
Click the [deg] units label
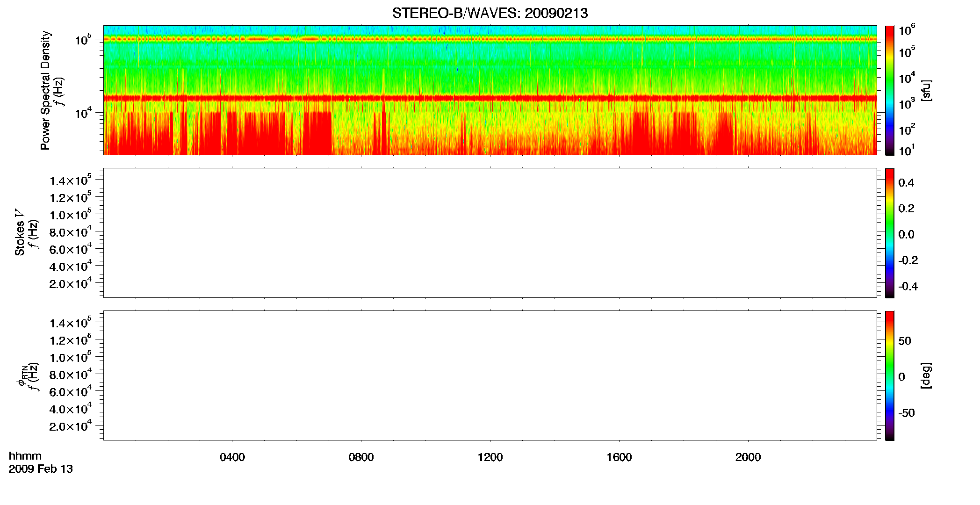click(x=926, y=375)
